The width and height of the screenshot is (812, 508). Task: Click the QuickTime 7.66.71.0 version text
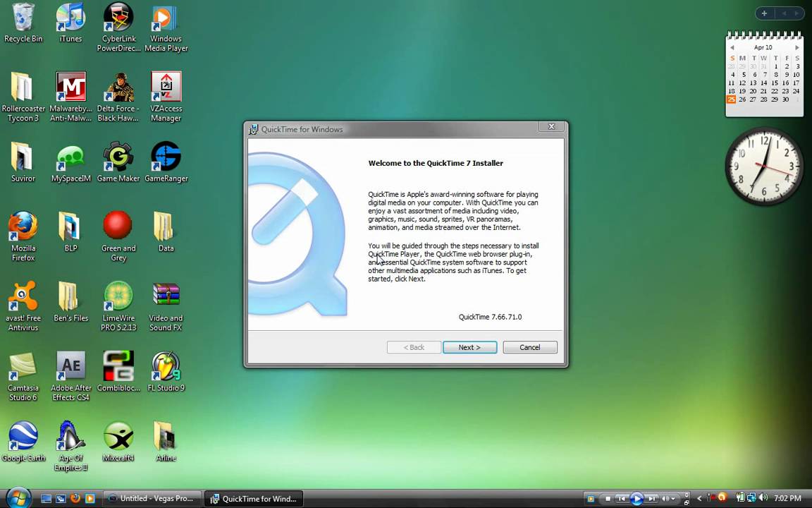491,317
